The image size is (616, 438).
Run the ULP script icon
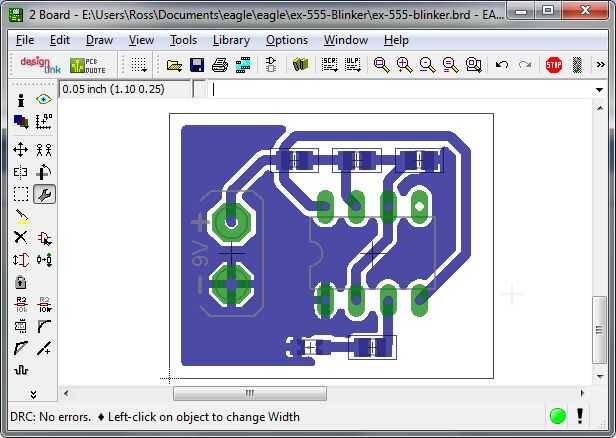(x=353, y=65)
